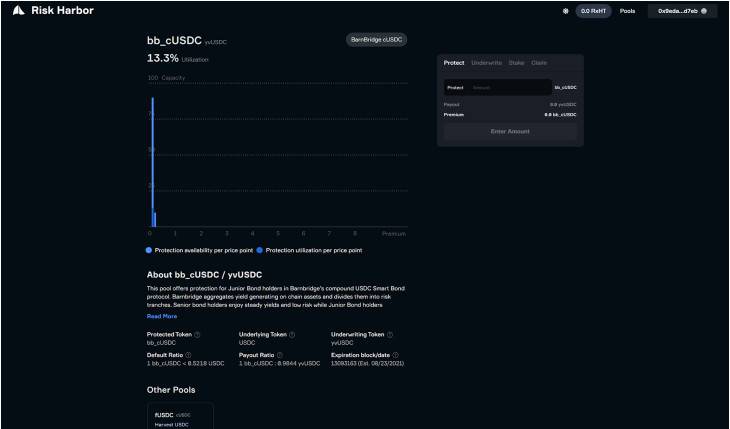Switch to the Stake tab
This screenshot has width=730, height=429.
click(x=516, y=63)
